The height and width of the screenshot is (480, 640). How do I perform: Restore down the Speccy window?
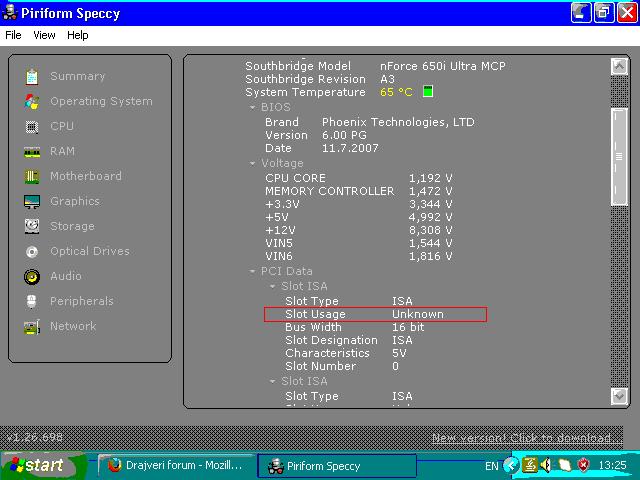click(604, 12)
